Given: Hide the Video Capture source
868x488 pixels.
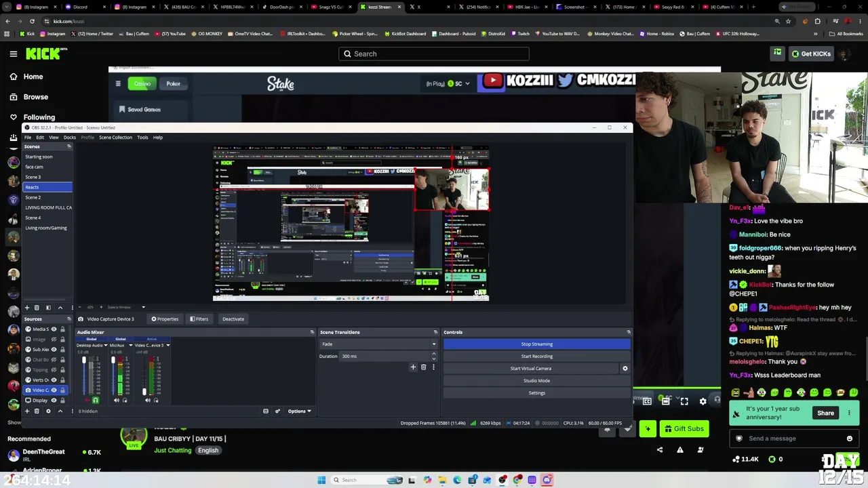Looking at the screenshot, I should [x=54, y=390].
